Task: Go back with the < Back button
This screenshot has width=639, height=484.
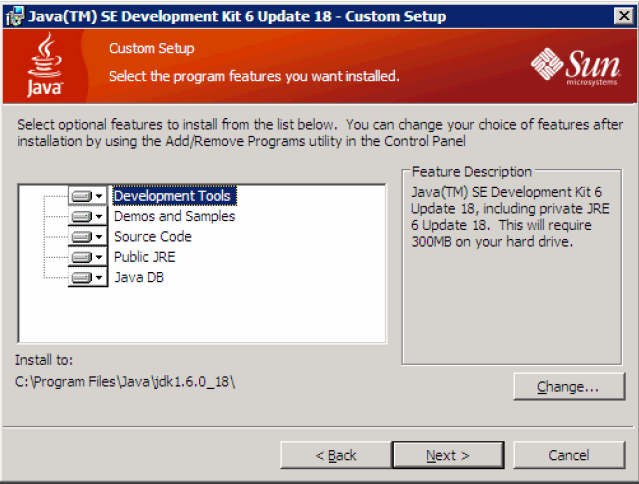Action: pos(336,455)
